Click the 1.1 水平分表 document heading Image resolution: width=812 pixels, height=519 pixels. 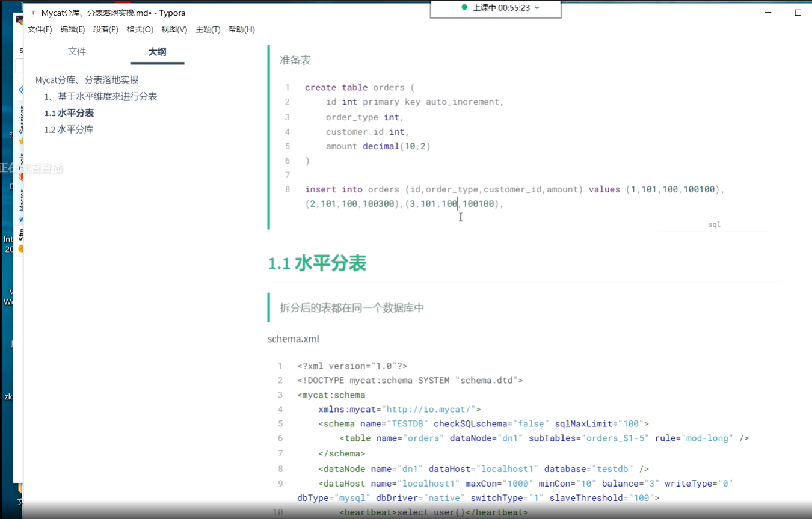tap(317, 263)
